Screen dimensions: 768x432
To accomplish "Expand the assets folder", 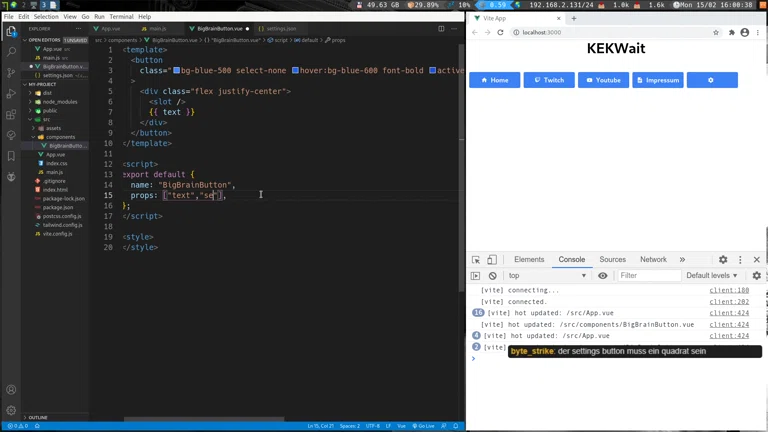I will [x=53, y=128].
